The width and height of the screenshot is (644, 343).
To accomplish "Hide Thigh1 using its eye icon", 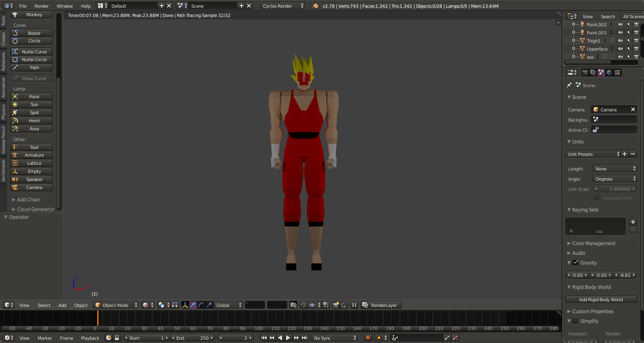I will coord(620,40).
